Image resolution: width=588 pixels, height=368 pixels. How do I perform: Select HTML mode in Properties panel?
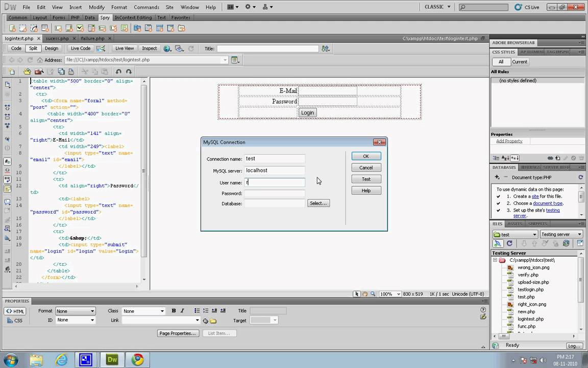[15, 311]
